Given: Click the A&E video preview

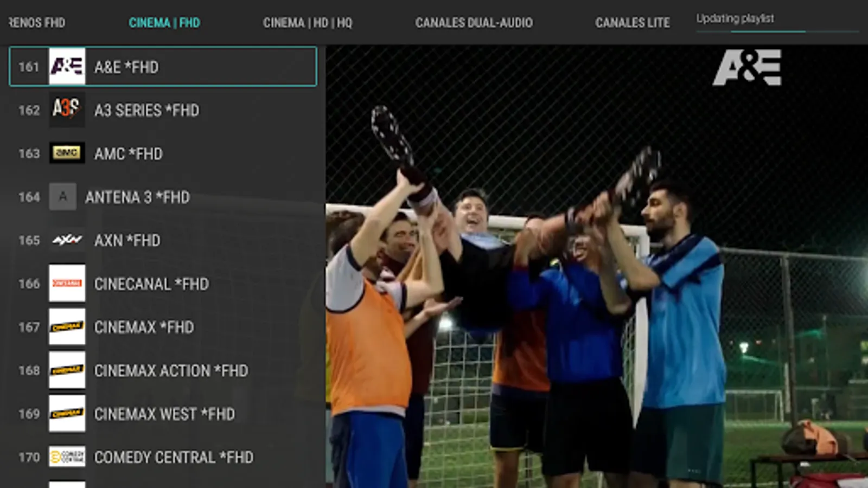Looking at the screenshot, I should click(597, 266).
